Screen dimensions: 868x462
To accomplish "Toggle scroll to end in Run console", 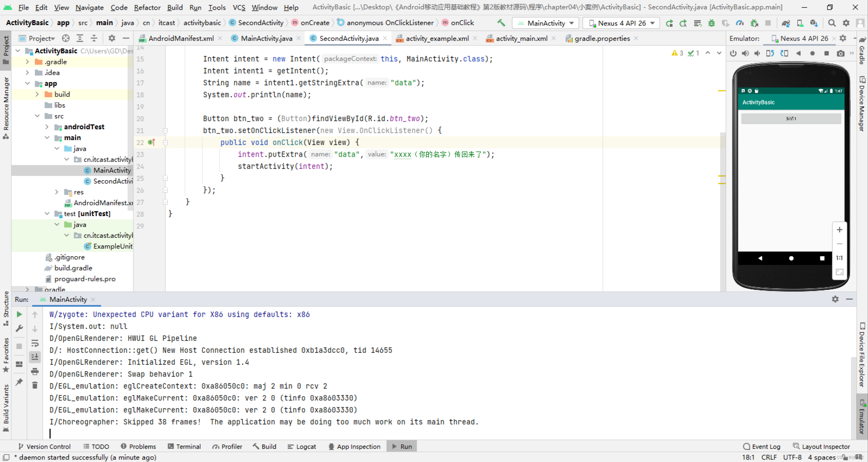I will 35,357.
